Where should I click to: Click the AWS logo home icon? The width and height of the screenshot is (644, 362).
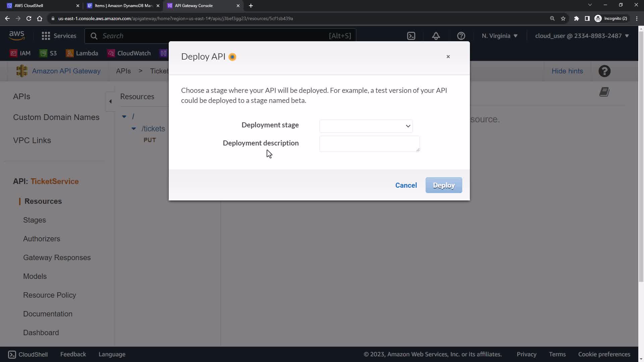pyautogui.click(x=17, y=35)
